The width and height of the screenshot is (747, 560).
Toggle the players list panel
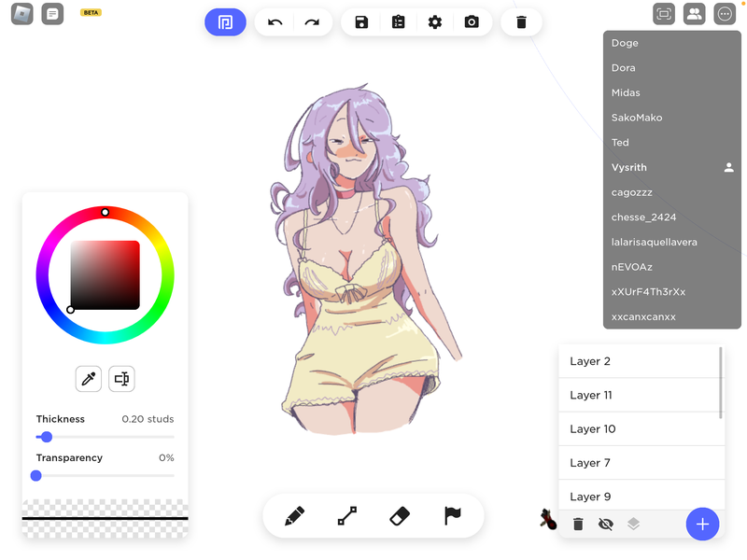[694, 14]
